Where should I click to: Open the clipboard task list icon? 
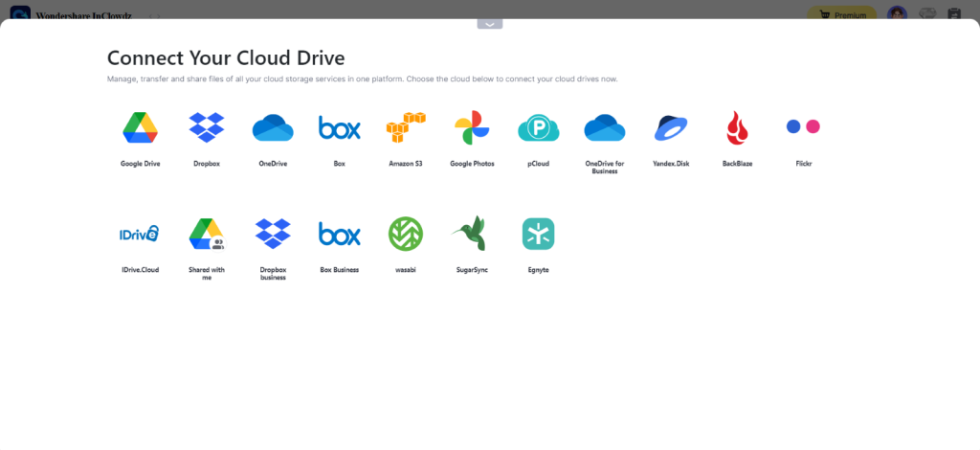(x=954, y=14)
